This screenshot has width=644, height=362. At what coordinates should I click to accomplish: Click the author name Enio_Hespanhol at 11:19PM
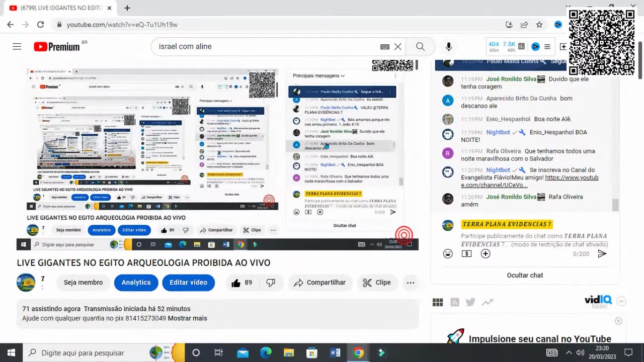click(x=508, y=119)
